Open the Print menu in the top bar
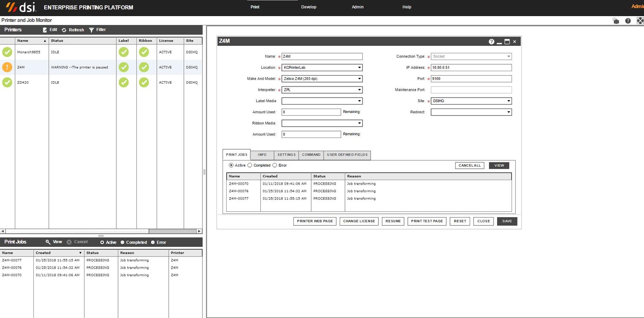Image resolution: width=644 pixels, height=318 pixels. 255,7
